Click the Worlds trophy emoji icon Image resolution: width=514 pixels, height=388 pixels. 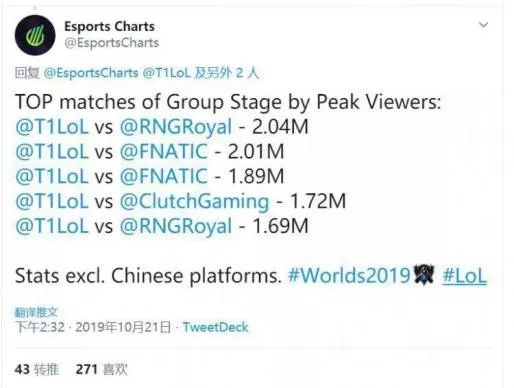pyautogui.click(x=424, y=275)
